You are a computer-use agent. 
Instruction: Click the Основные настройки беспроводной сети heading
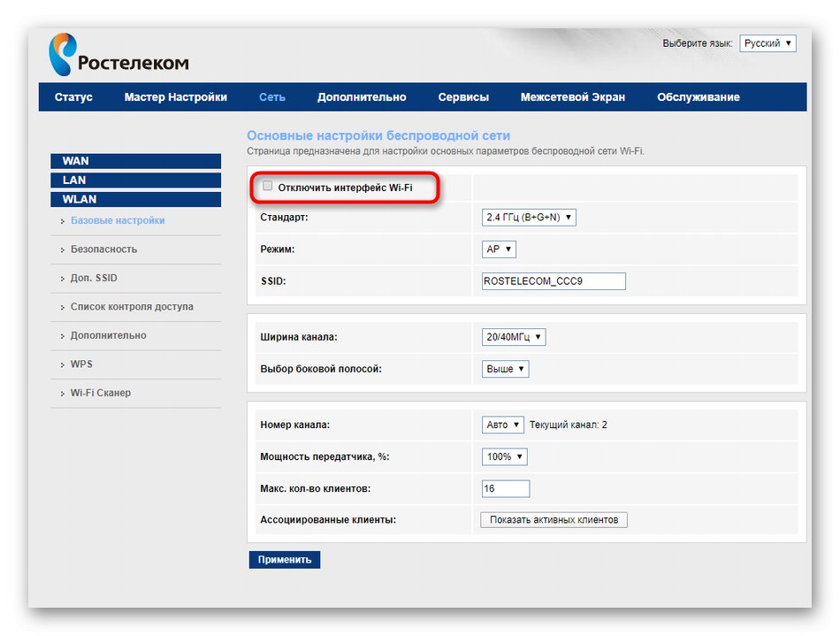378,135
